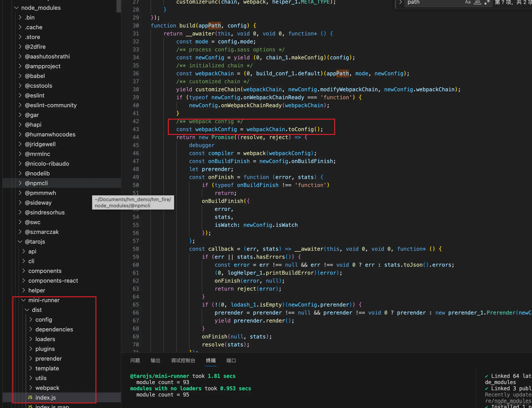The height and width of the screenshot is (408, 532).
Task: Toggle Match Case in find widget
Action: (x=468, y=2)
